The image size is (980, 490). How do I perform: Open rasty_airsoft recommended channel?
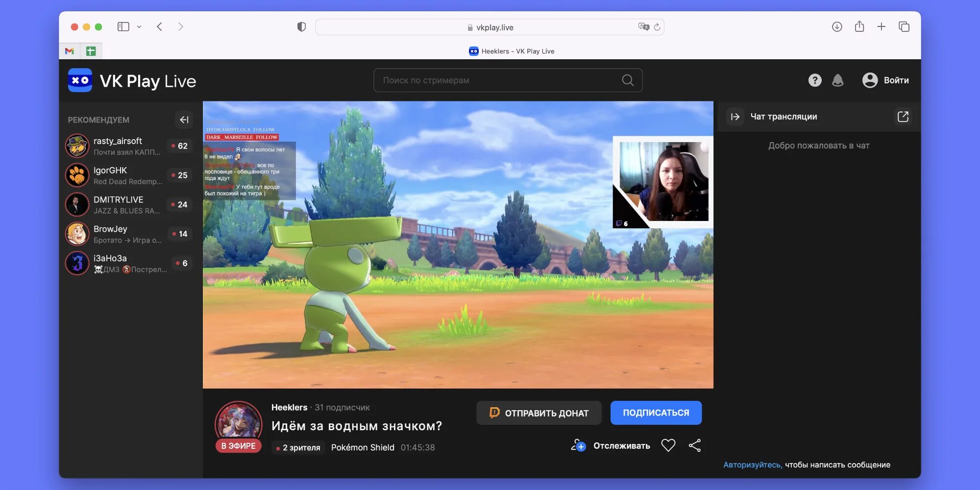[x=129, y=146]
